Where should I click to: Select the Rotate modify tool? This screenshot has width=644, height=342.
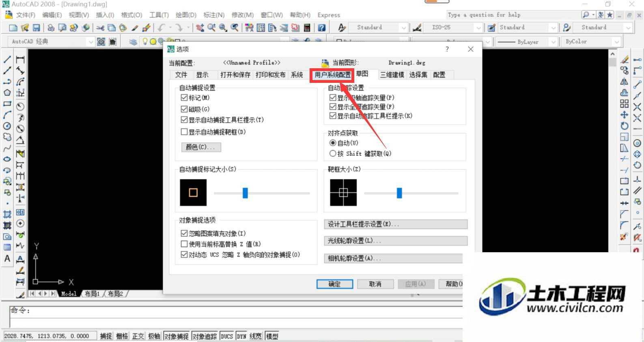point(625,126)
